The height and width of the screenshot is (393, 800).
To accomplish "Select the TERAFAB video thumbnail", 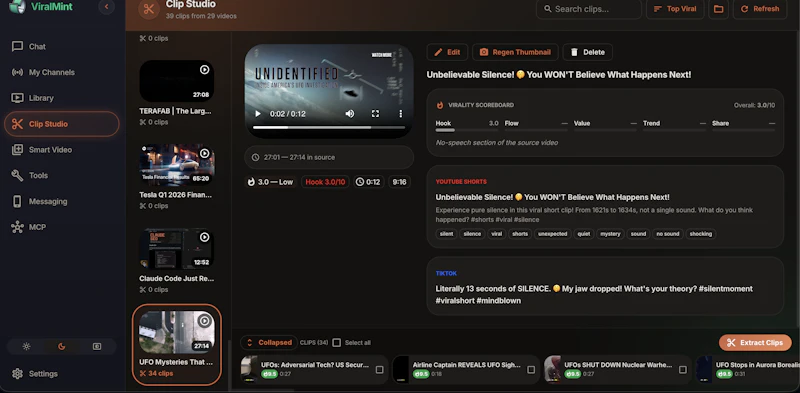I will (177, 81).
